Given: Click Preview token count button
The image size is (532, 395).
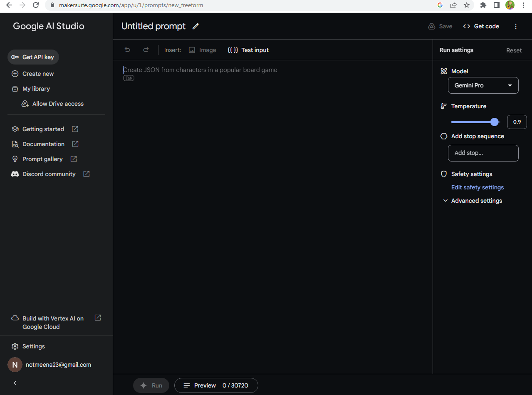Looking at the screenshot, I should tap(216, 385).
